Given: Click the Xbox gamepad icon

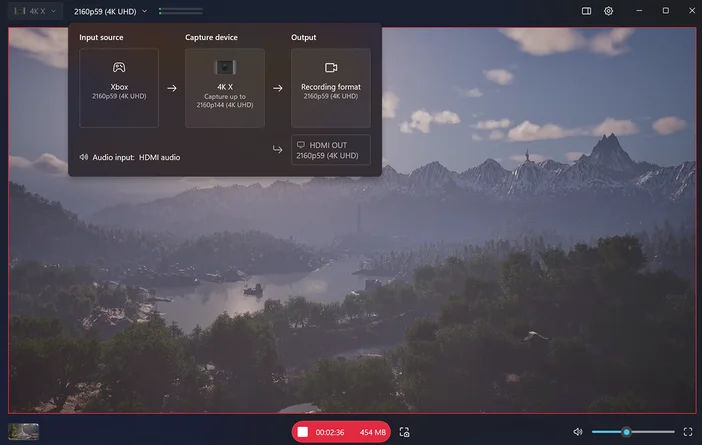Looking at the screenshot, I should click(119, 67).
